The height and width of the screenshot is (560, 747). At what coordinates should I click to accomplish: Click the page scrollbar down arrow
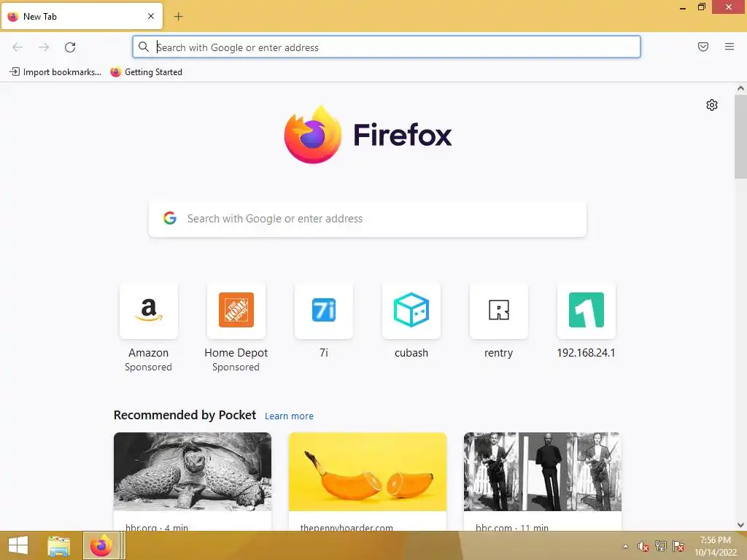(740, 525)
